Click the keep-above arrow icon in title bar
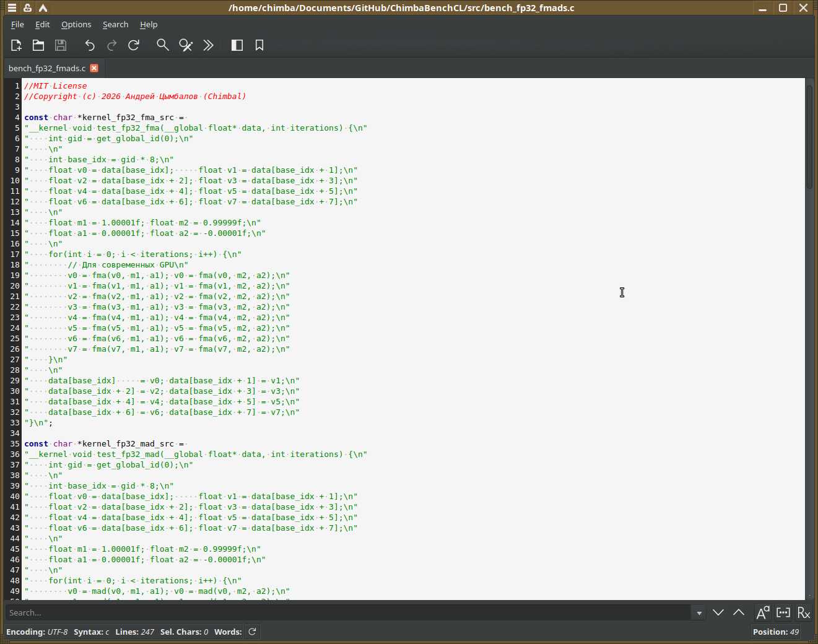 click(x=43, y=8)
